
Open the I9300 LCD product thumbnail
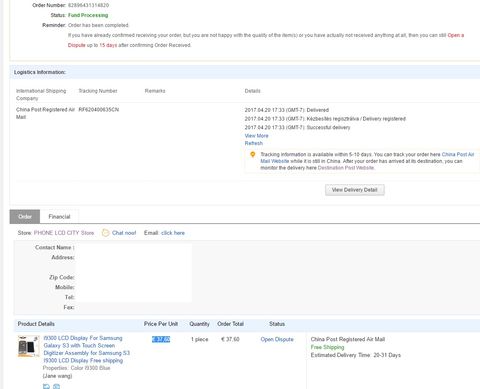pos(28,346)
